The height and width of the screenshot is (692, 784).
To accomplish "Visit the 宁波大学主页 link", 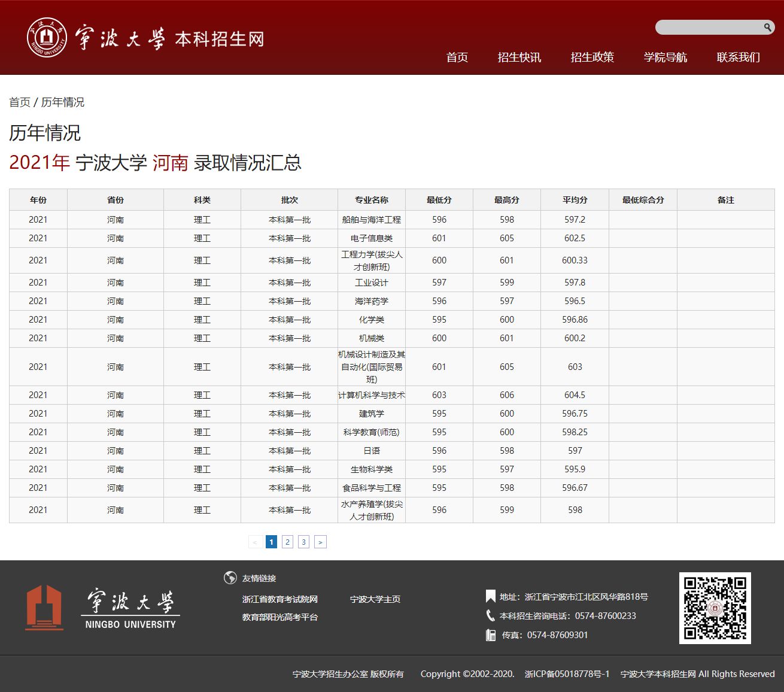I will coord(375,599).
